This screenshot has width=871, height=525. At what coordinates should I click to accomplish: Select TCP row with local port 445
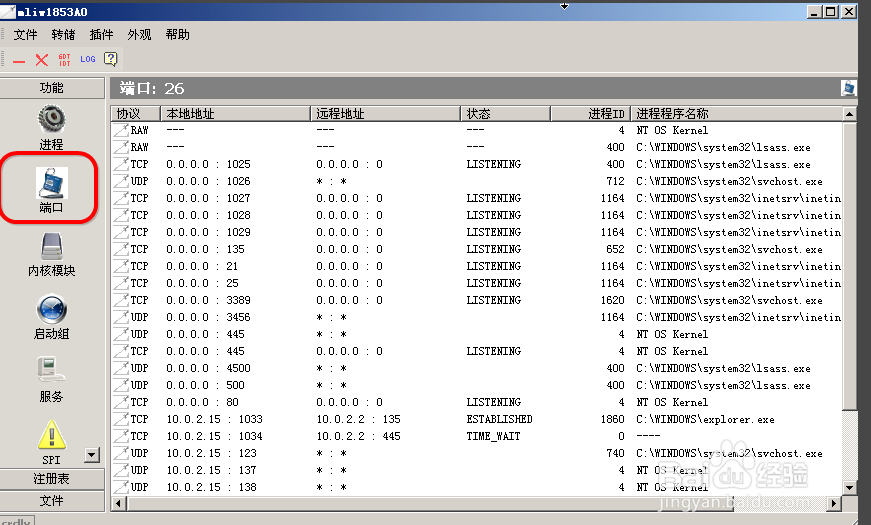(477, 351)
